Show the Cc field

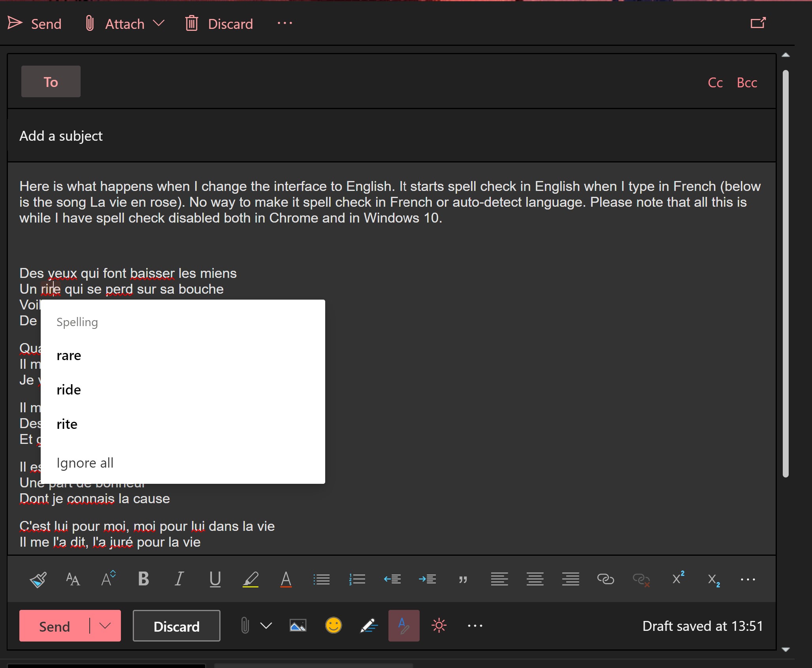click(715, 83)
